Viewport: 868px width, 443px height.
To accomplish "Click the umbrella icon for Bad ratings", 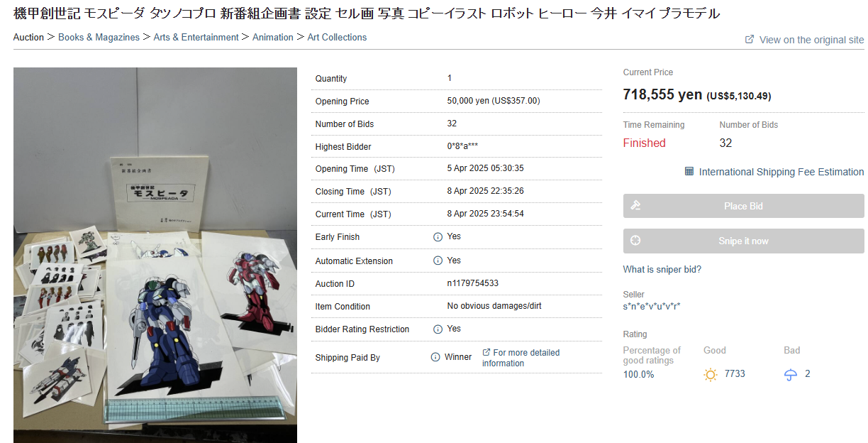I will click(x=791, y=375).
